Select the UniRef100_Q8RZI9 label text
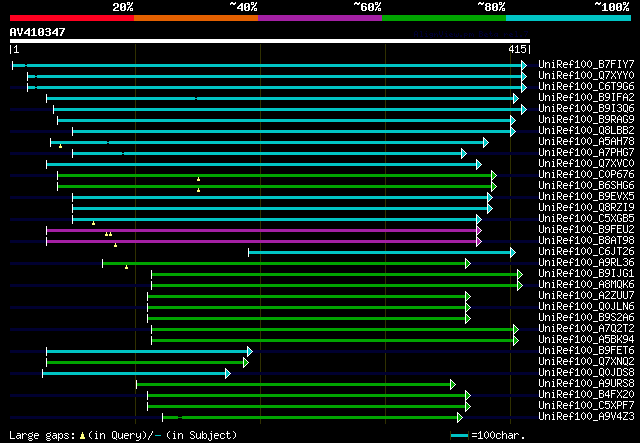 (586, 208)
